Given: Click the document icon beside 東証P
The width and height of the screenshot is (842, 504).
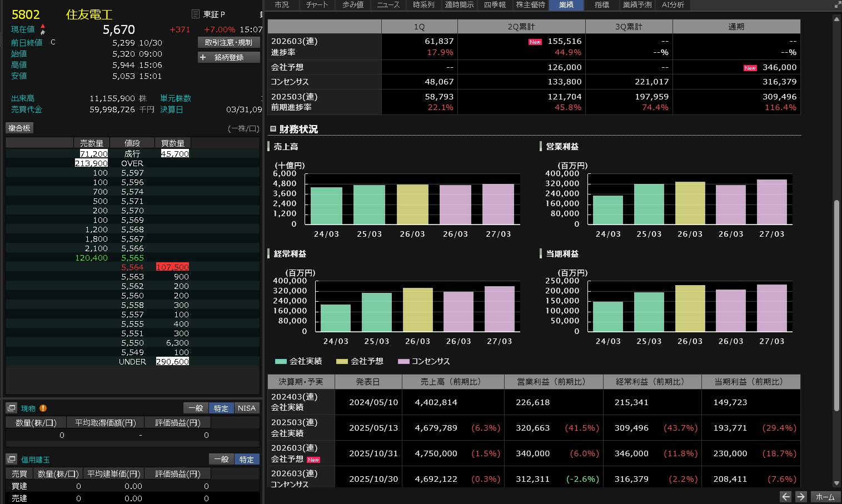Looking at the screenshot, I should pos(195,14).
